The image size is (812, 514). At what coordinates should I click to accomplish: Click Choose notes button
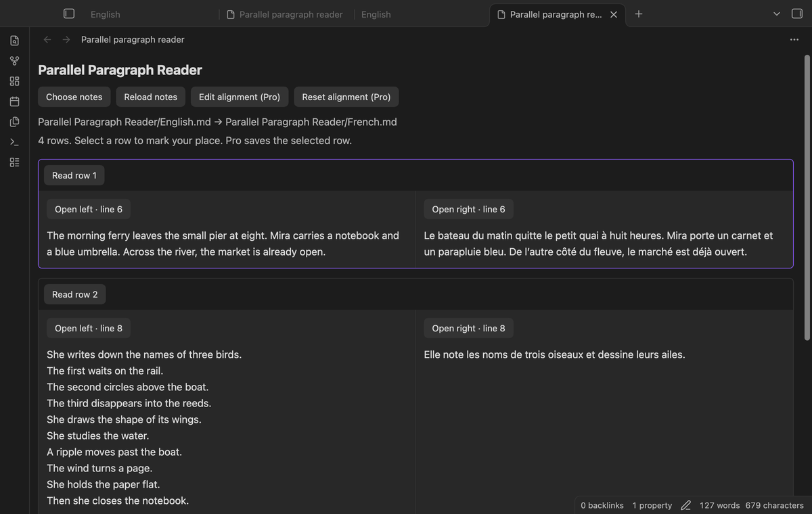pyautogui.click(x=74, y=97)
